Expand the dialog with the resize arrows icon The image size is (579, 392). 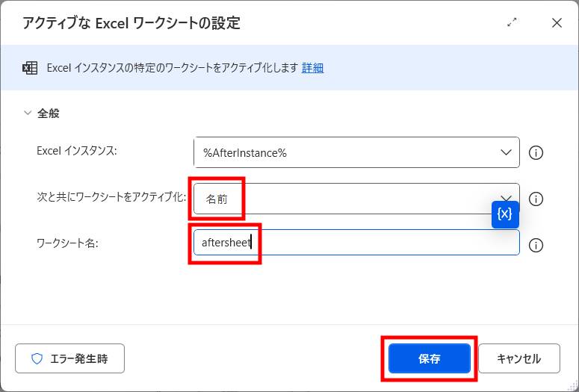pyautogui.click(x=512, y=23)
